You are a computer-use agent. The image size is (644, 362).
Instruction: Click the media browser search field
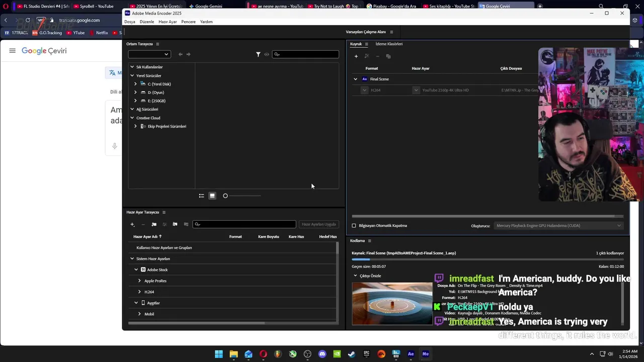pos(305,54)
